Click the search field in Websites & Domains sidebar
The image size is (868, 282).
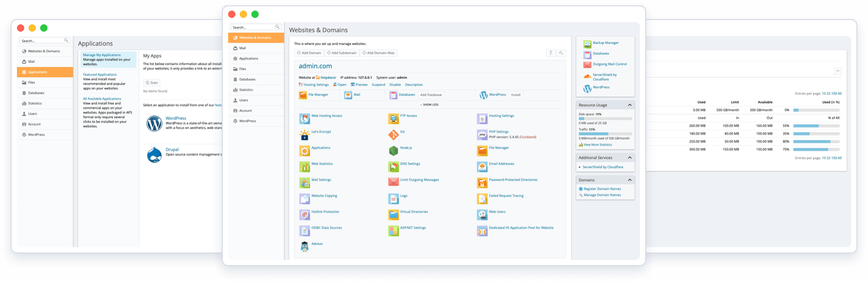click(253, 27)
